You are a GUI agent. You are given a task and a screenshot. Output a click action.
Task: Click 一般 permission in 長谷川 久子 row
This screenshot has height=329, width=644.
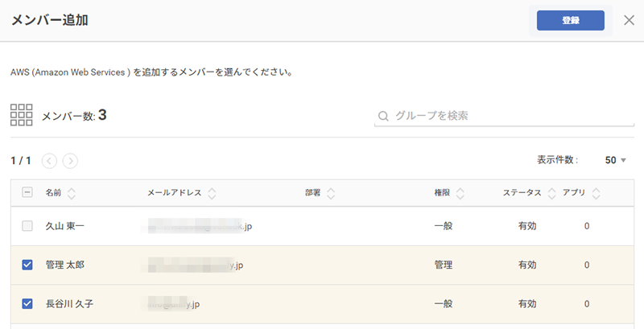click(x=444, y=304)
